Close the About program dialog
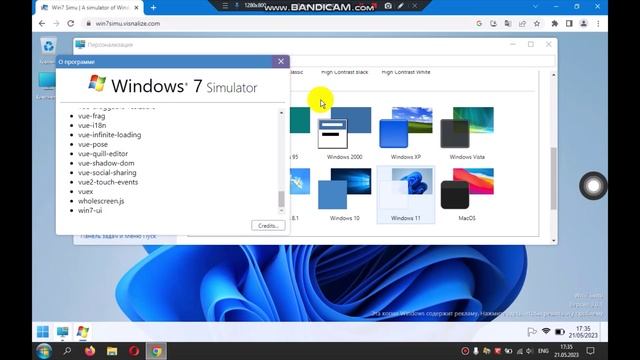Viewport: 640px width, 360px height. (281, 62)
